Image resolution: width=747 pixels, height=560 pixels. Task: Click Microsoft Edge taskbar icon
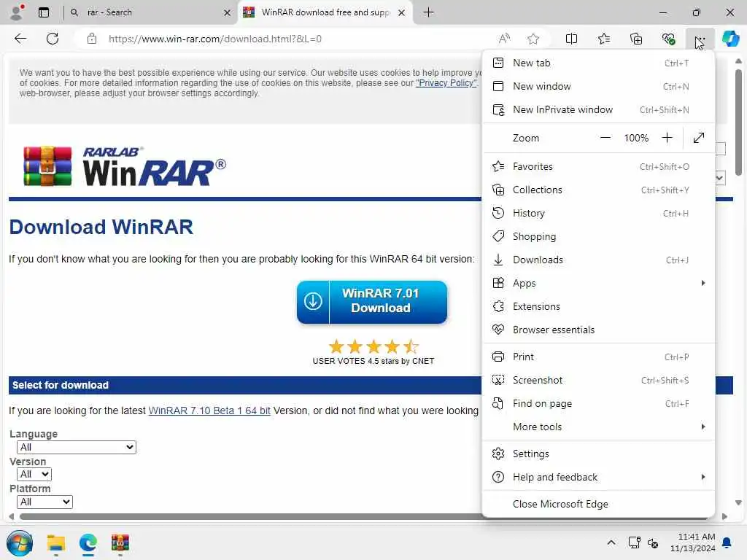click(x=88, y=542)
